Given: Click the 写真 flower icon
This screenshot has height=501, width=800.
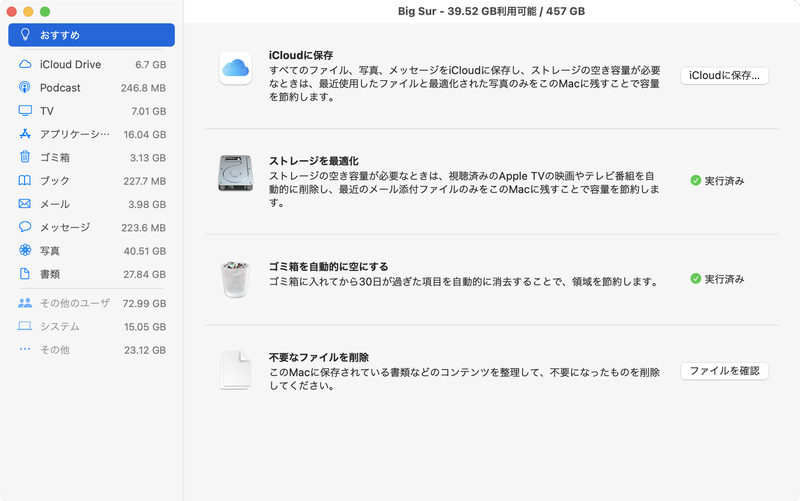Looking at the screenshot, I should [24, 250].
